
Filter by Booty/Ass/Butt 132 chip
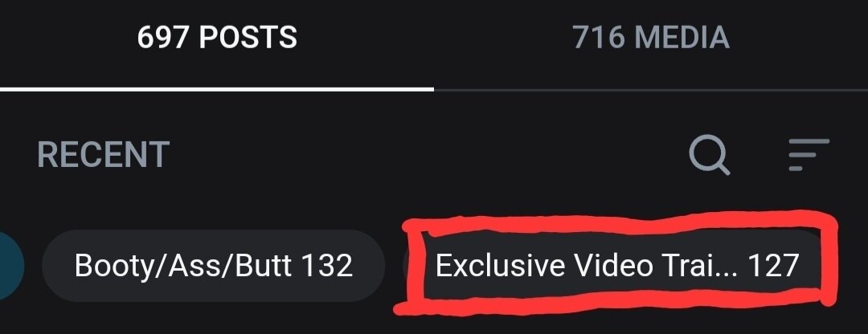214,266
